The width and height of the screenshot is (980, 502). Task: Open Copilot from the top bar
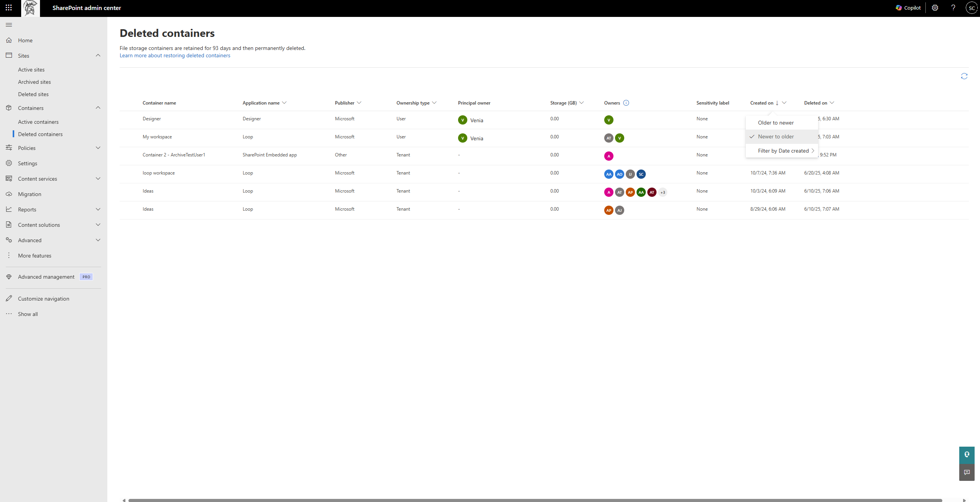click(x=908, y=8)
